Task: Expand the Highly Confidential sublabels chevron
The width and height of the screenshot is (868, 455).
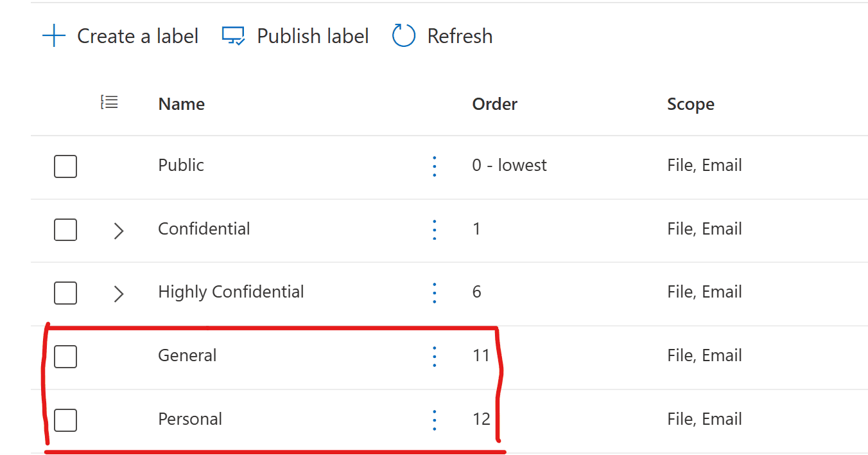Action: pyautogui.click(x=118, y=294)
